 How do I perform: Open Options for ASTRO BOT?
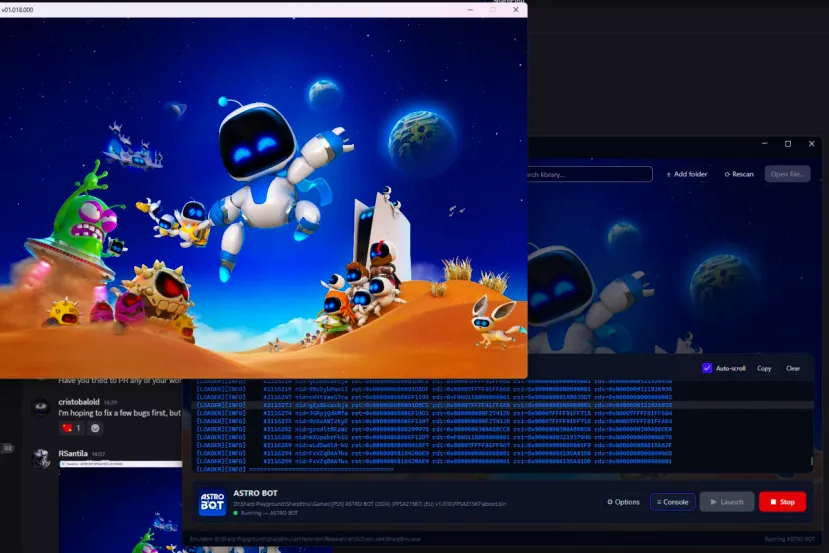[x=623, y=502]
